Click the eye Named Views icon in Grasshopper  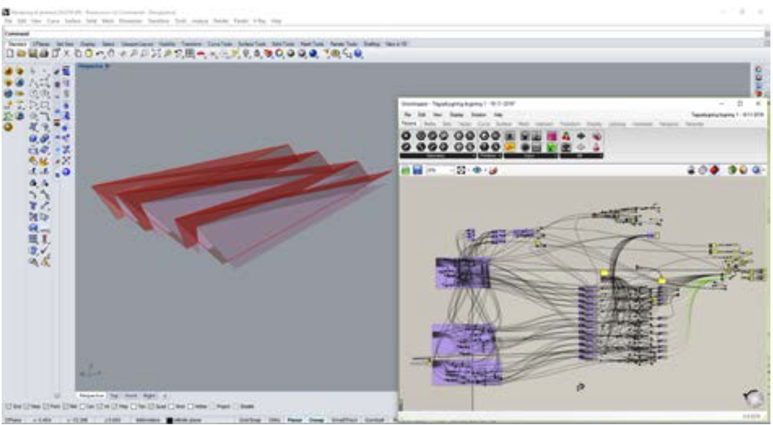(477, 170)
